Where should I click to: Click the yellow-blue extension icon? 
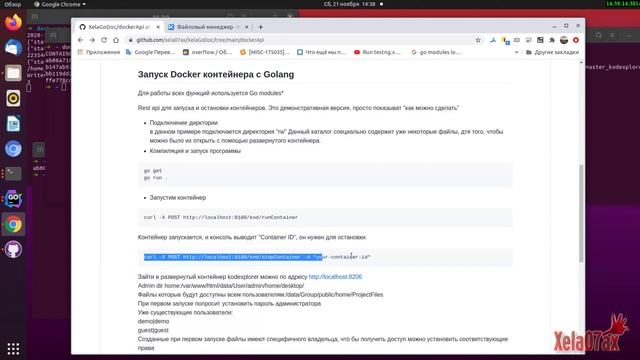[505, 40]
